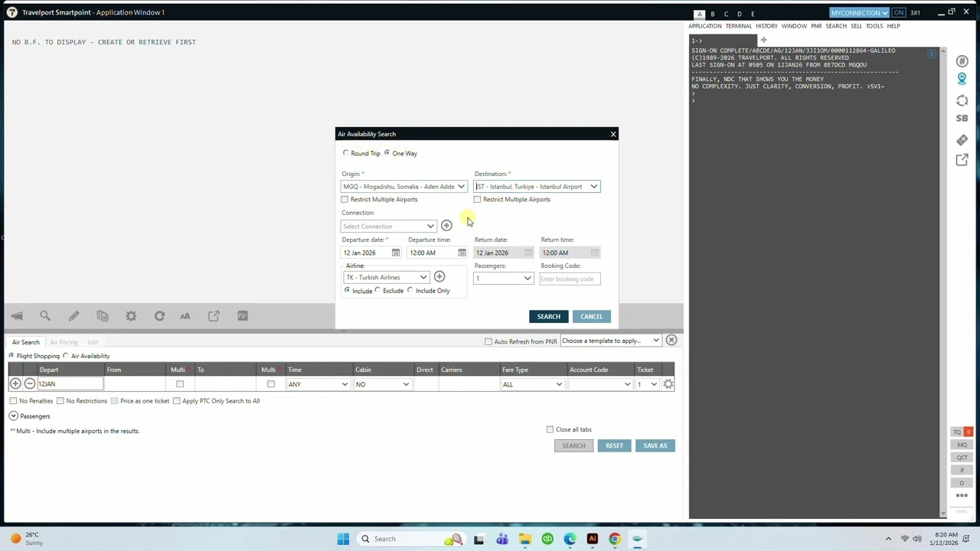
Task: Add a new terminal tab with plus
Action: (x=763, y=40)
